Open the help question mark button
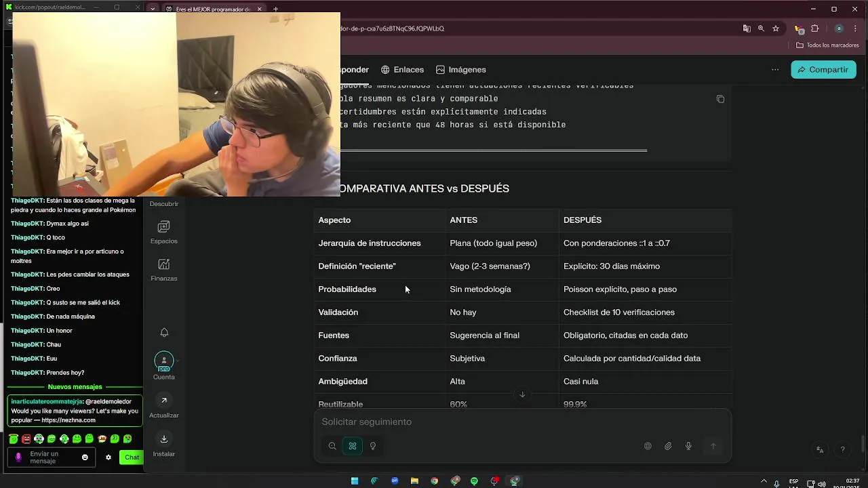Screen dimensions: 868x488 tap(843, 449)
